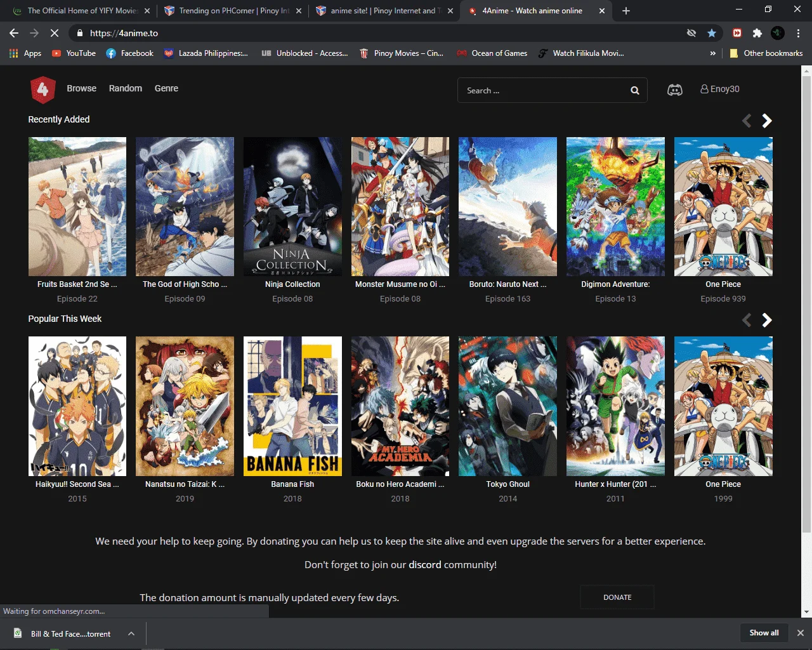This screenshot has width=812, height=650.
Task: Open Chrome three-dot menu
Action: point(798,33)
